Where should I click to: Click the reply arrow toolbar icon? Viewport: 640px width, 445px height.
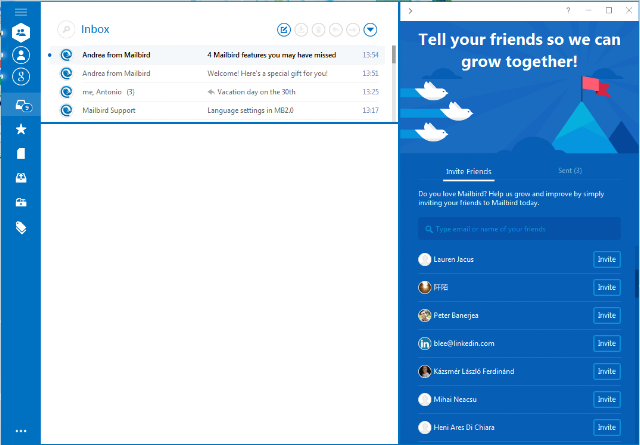pos(336,29)
